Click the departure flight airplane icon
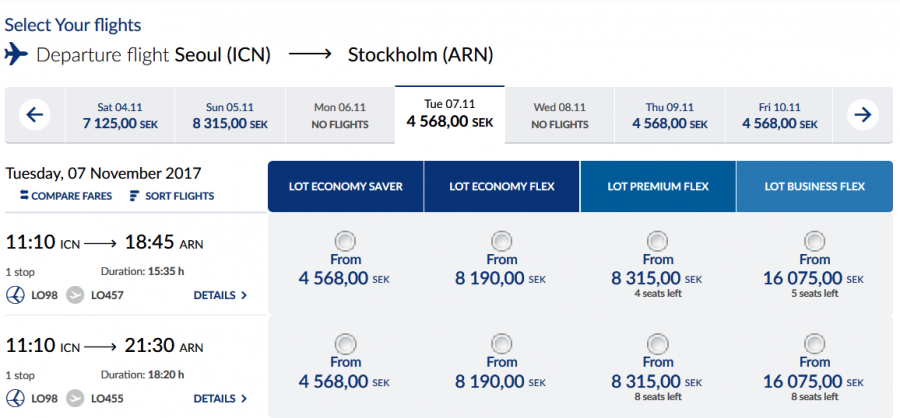Viewport: 900px width, 418px height. (x=16, y=54)
